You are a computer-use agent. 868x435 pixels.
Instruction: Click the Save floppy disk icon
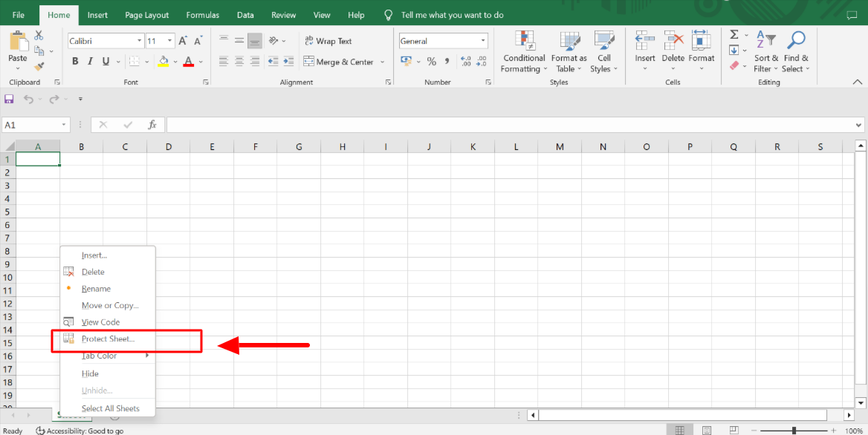(x=8, y=99)
